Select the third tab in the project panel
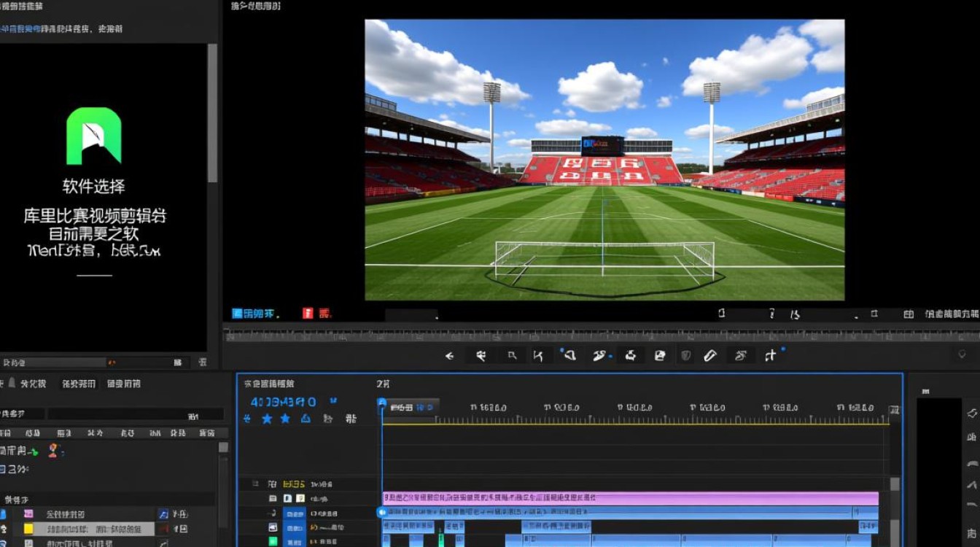The height and width of the screenshot is (547, 980). (123, 384)
